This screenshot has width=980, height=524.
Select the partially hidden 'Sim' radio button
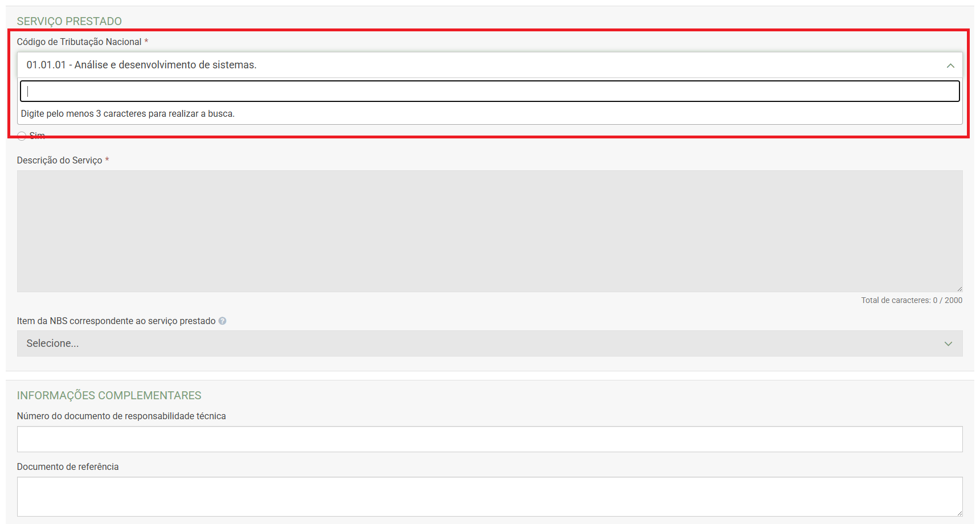pos(22,136)
